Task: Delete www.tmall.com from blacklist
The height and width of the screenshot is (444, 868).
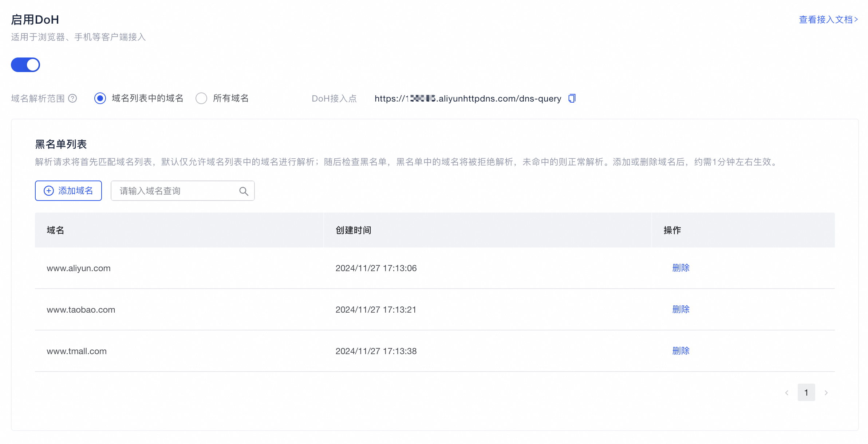Action: click(x=680, y=351)
